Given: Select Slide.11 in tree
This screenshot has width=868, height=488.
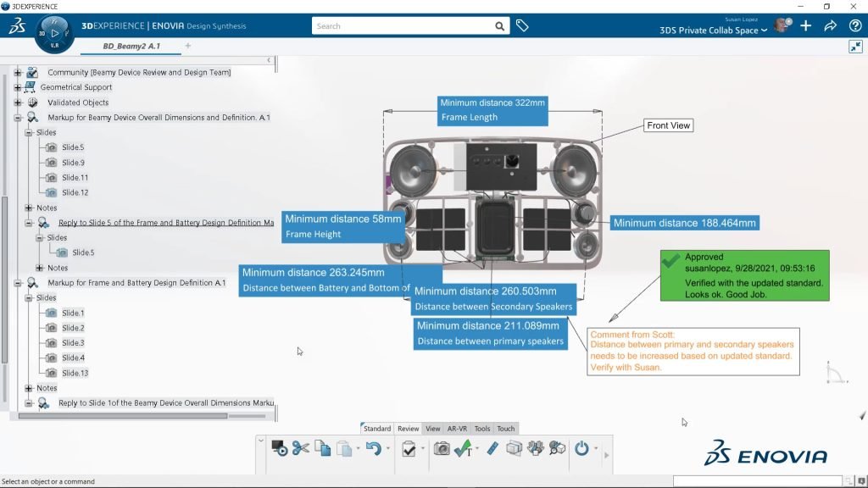Looking at the screenshot, I should coord(75,178).
